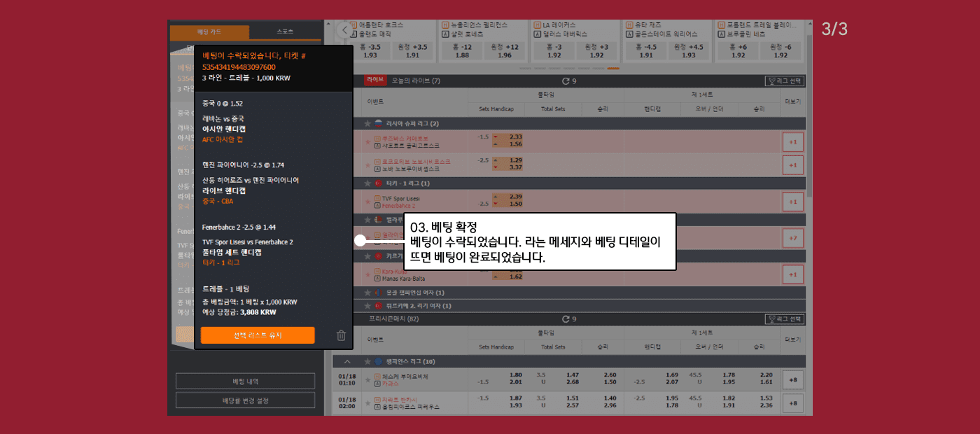980x434 pixels.
Task: Select the active orange carousel page indicator
Action: pyautogui.click(x=613, y=69)
